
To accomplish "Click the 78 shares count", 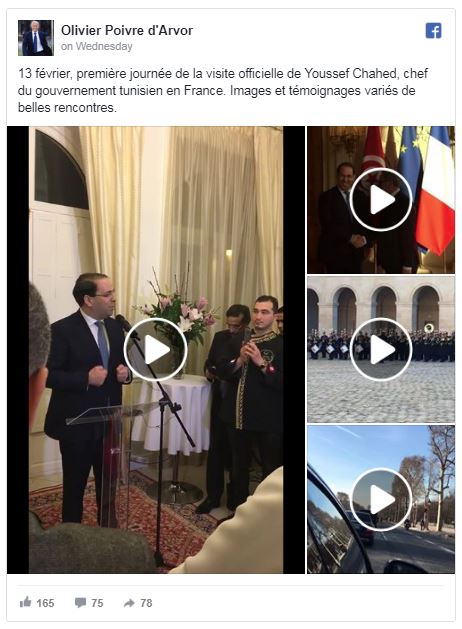I will point(146,603).
